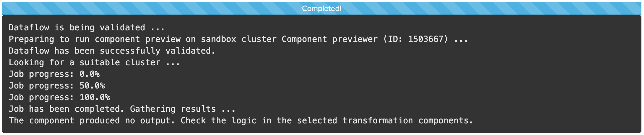Click the "Job progress: 100.0%" log line

pos(59,98)
